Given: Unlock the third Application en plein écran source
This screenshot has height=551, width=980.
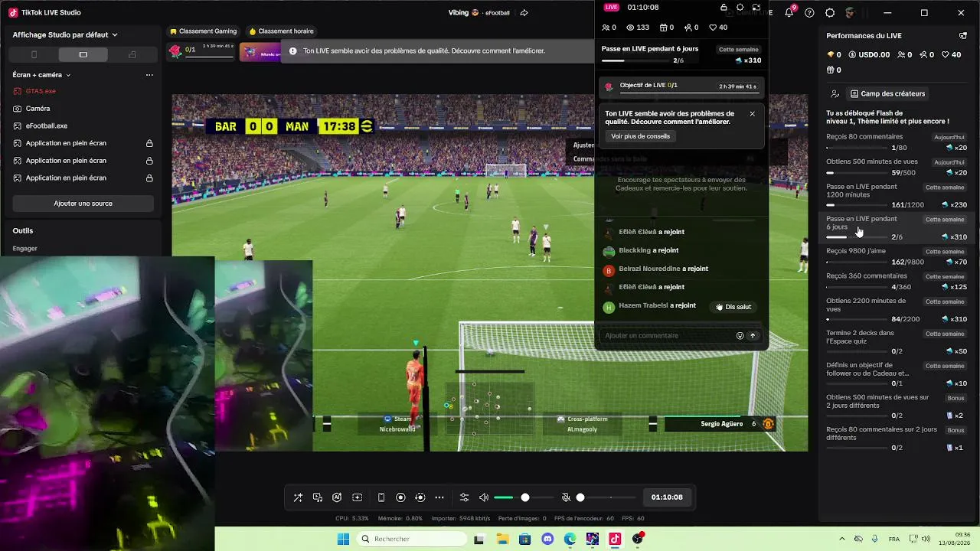Looking at the screenshot, I should click(x=149, y=178).
